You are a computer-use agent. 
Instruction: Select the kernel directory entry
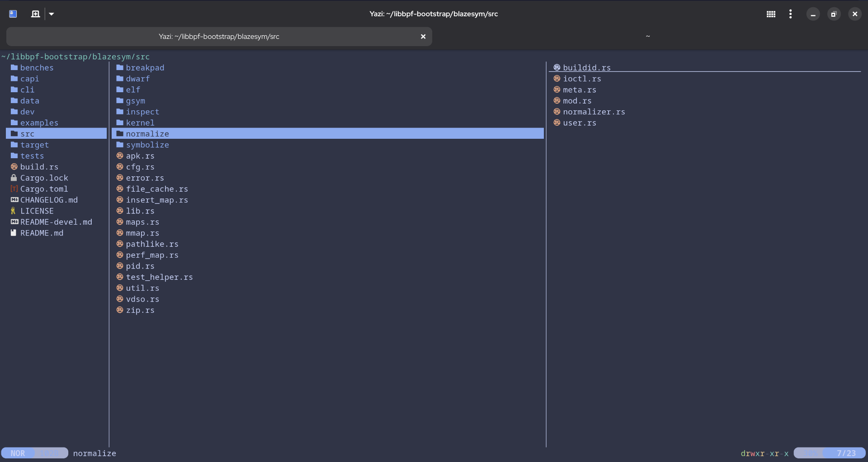140,123
